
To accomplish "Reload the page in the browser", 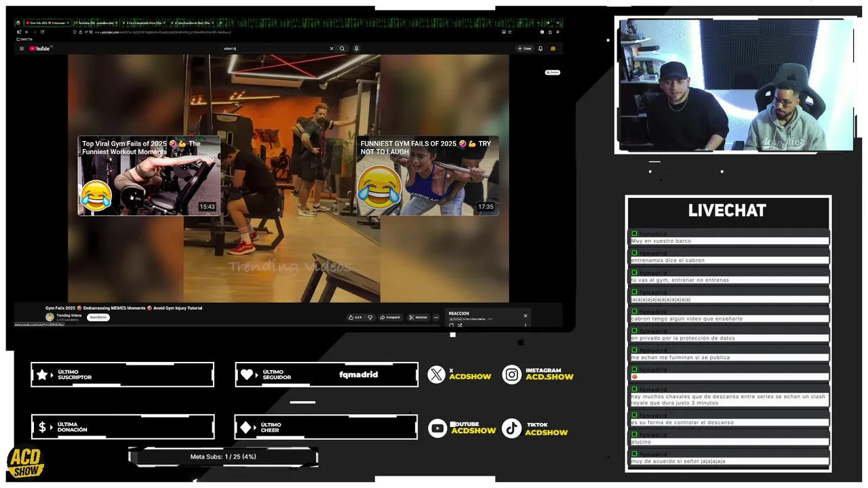I will [42, 32].
